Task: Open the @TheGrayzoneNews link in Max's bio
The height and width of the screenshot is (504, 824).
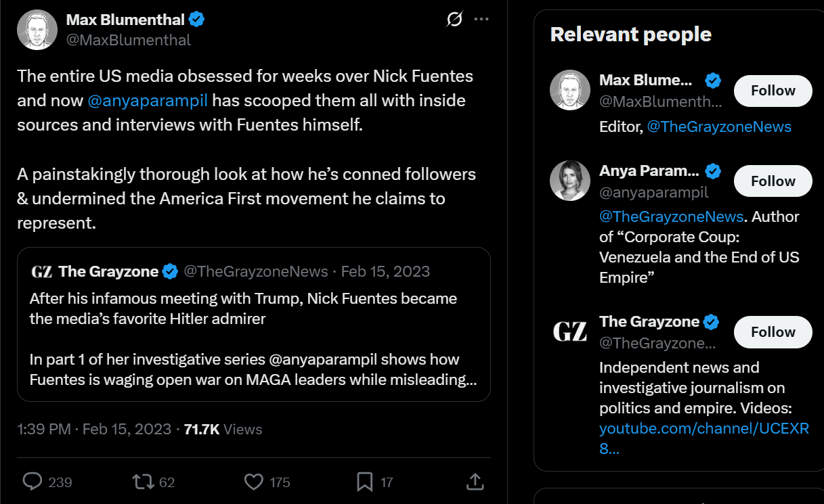Action: [x=719, y=127]
